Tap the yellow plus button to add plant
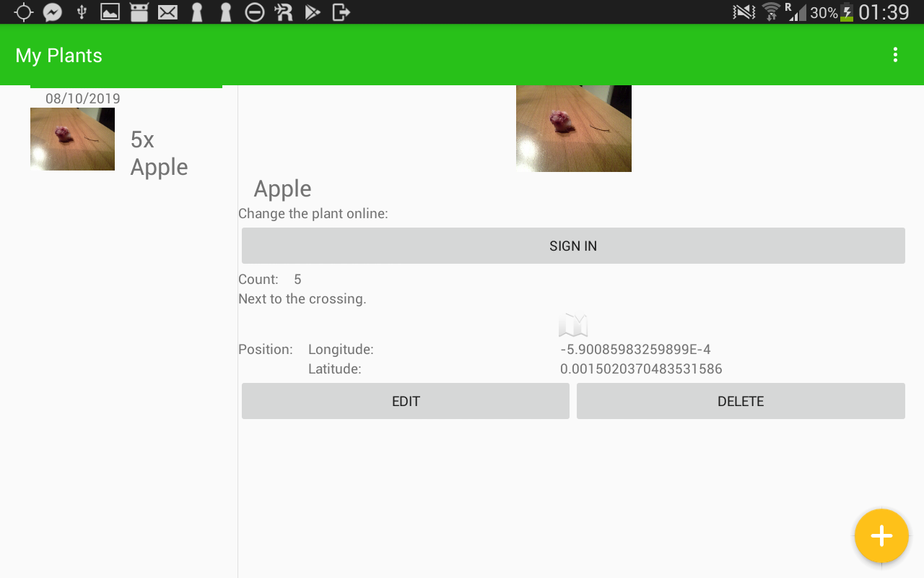 pos(881,536)
